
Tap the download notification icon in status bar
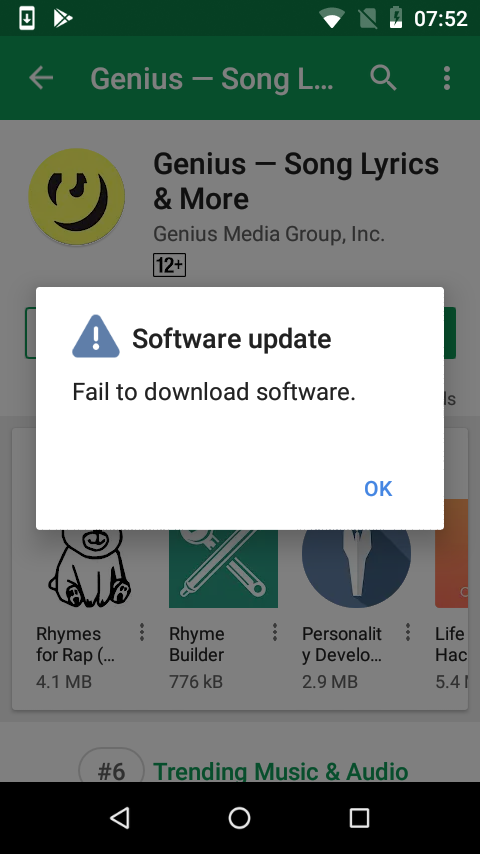(27, 19)
